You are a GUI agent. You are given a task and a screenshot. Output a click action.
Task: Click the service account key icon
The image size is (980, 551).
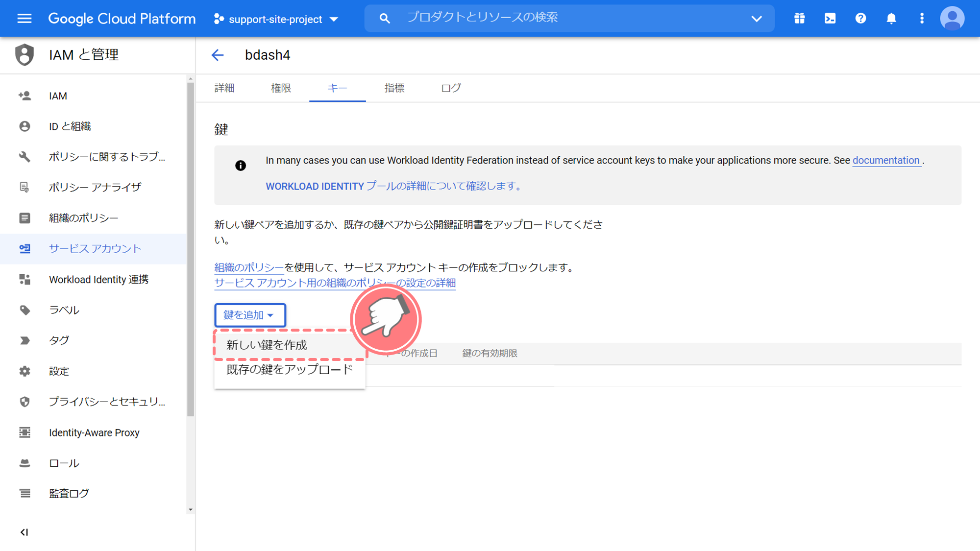coord(24,249)
